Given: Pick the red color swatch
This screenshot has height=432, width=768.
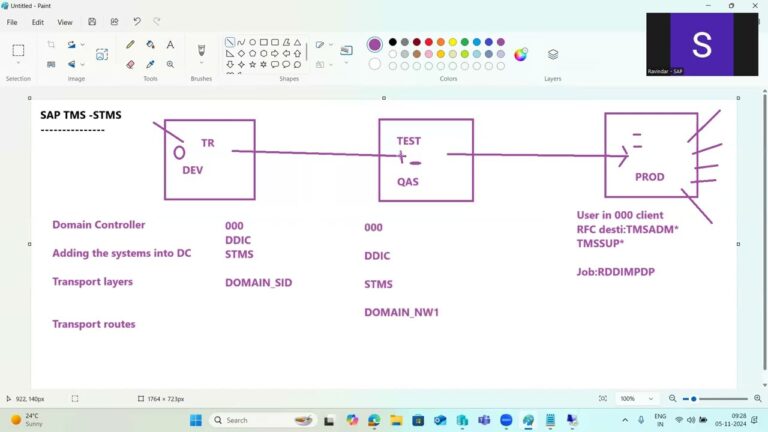Looking at the screenshot, I should pos(429,42).
